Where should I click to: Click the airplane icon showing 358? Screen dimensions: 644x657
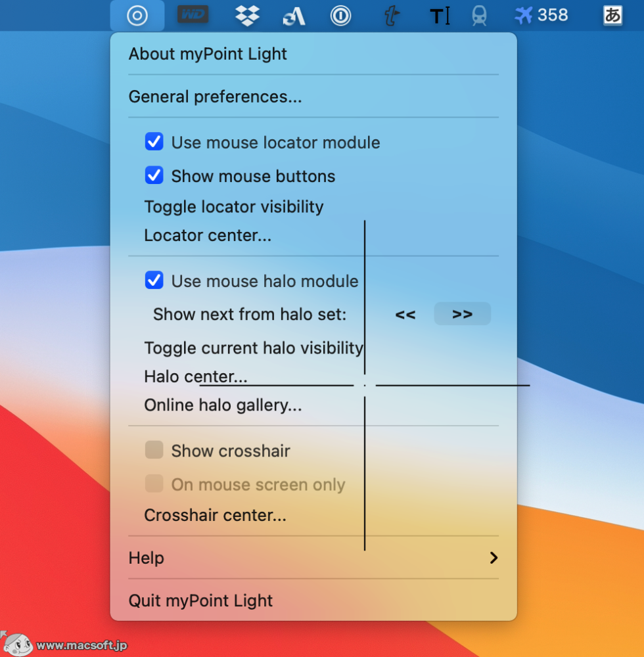(x=541, y=15)
